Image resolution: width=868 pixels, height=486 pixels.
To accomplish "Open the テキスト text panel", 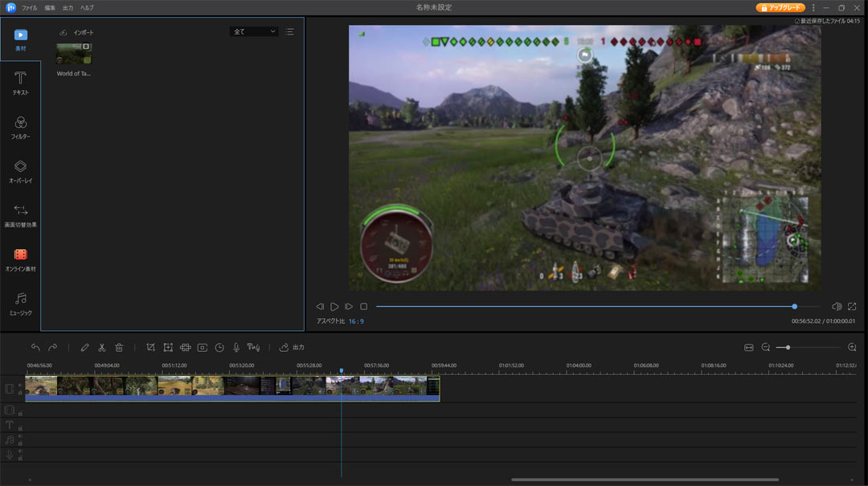I will click(20, 84).
